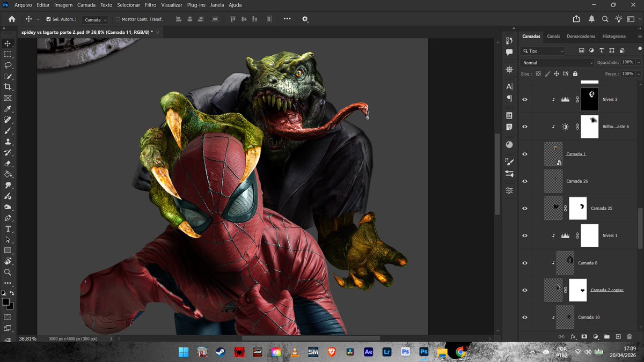Select the Brush tool
644x362 pixels.
point(8,131)
